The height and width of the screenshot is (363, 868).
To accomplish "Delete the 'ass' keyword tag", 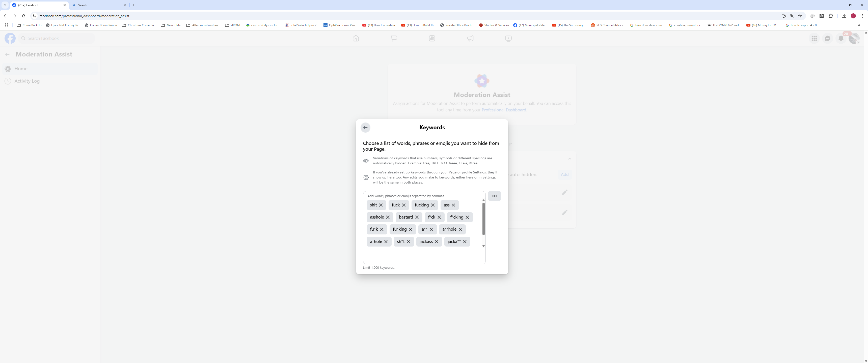I will coord(453,205).
